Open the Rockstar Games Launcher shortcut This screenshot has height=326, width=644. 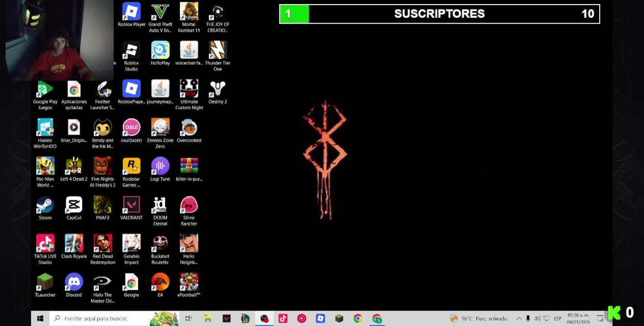pyautogui.click(x=131, y=173)
